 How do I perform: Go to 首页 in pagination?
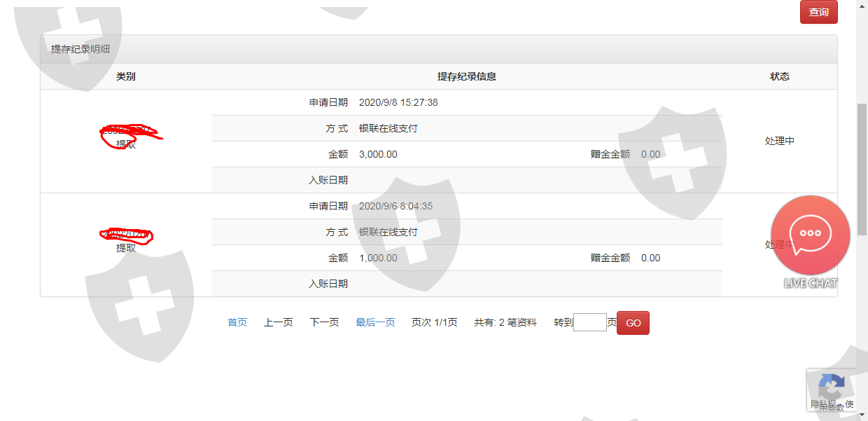(237, 322)
